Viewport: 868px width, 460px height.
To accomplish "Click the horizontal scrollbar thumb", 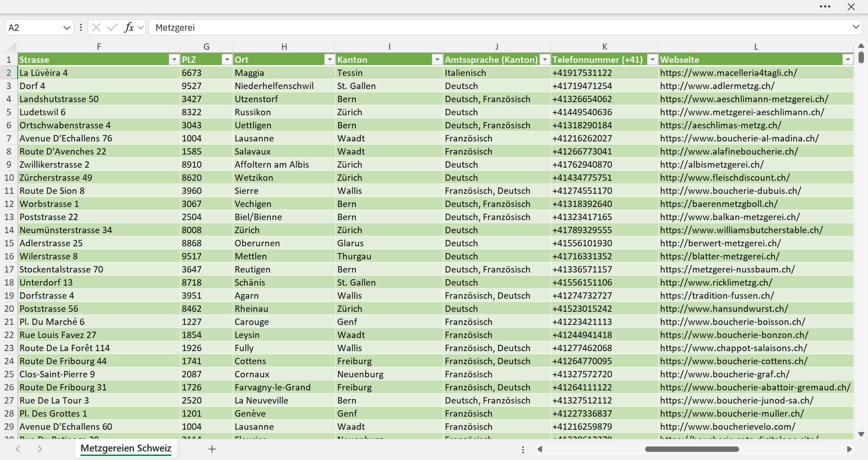I will tap(692, 449).
